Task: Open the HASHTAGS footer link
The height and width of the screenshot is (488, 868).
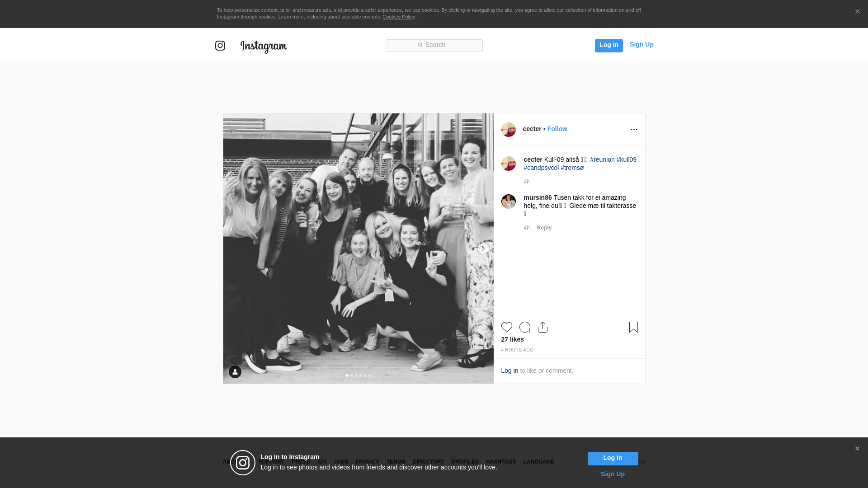Action: click(501, 462)
